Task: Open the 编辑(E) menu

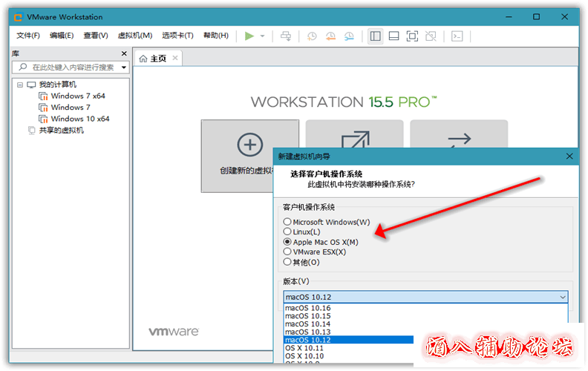Action: (x=62, y=36)
